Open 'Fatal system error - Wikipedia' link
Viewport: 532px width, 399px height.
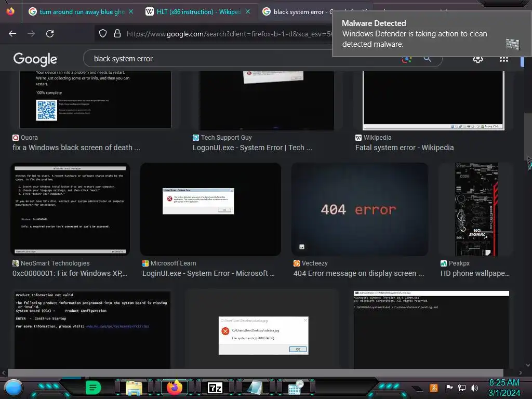404,148
